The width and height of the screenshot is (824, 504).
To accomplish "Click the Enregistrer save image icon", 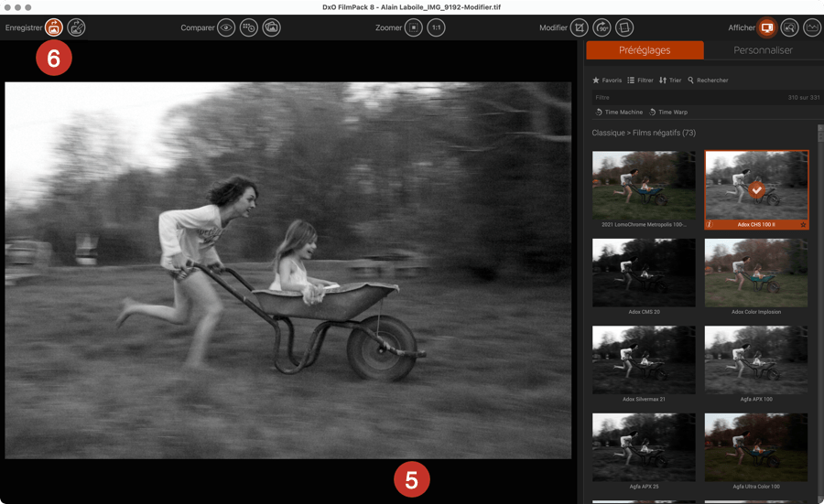I will (54, 27).
